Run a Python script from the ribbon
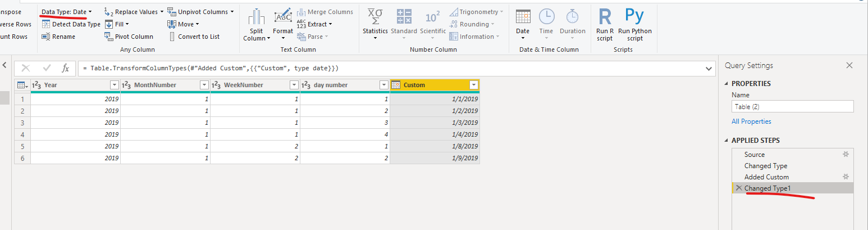The image size is (868, 230). pyautogui.click(x=635, y=24)
